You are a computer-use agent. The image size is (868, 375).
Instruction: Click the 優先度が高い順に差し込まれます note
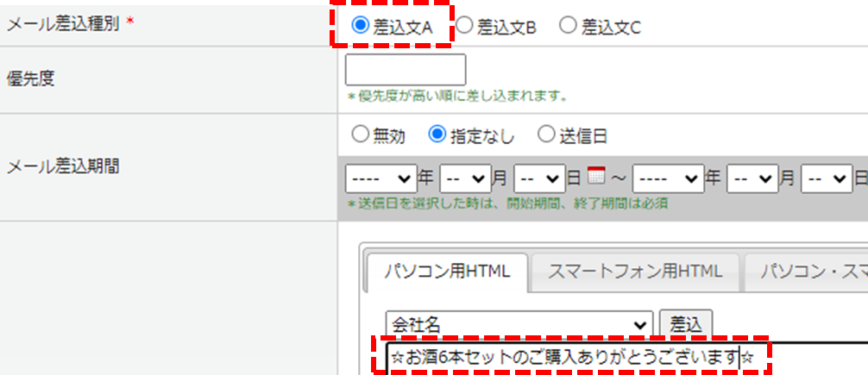coord(457,97)
